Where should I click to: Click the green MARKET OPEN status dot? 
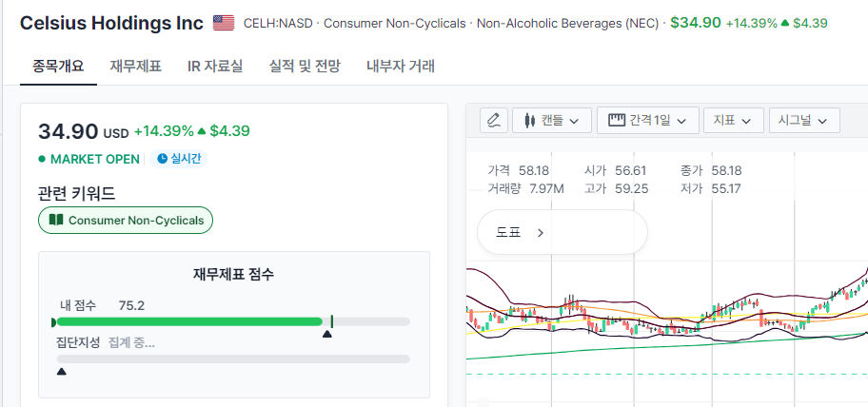[42, 159]
